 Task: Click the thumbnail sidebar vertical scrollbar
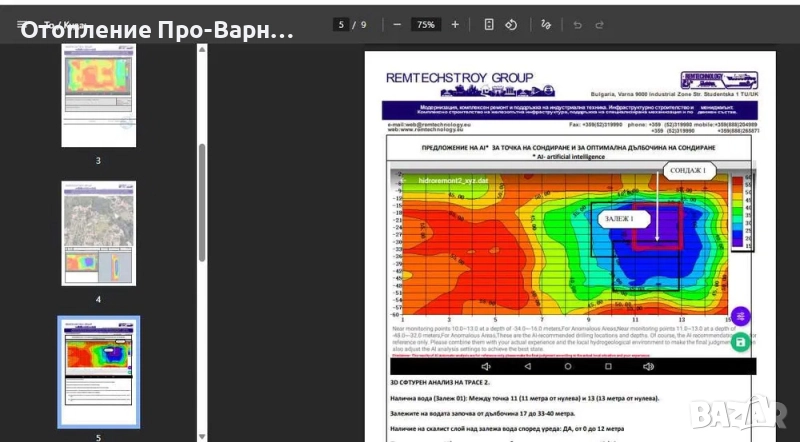203,200
